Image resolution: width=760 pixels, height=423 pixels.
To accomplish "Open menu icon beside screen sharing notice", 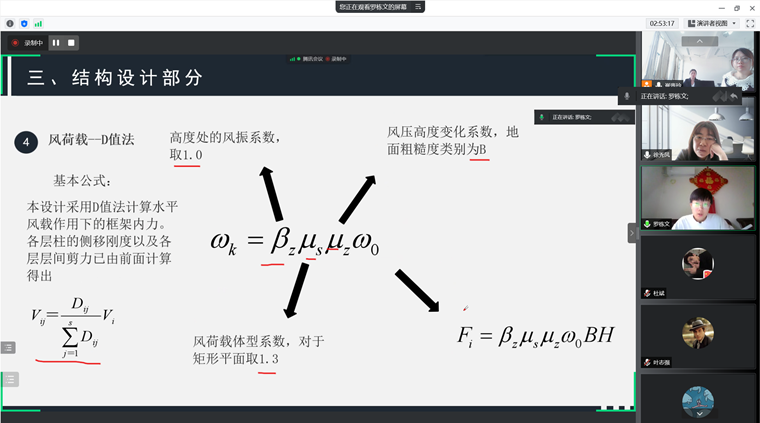I will (419, 6).
